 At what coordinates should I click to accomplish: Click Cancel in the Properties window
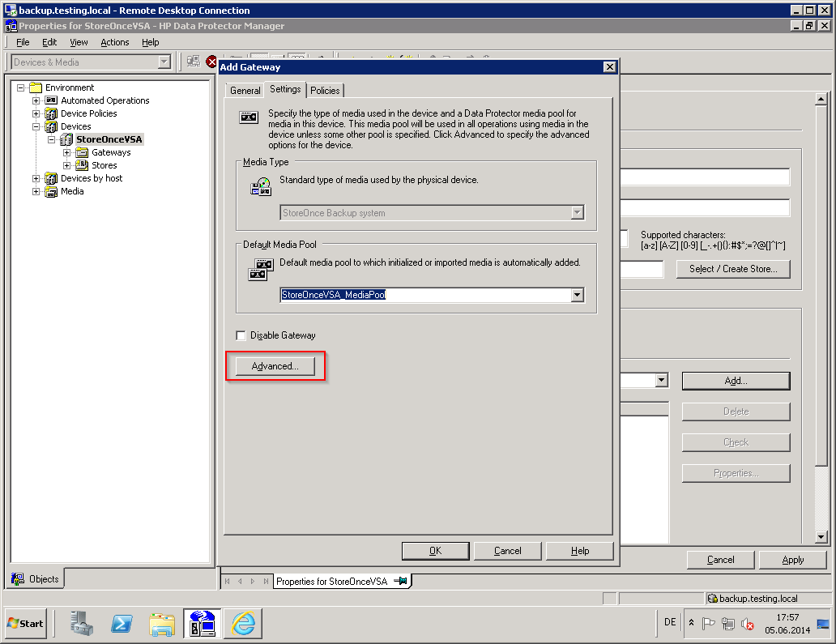pyautogui.click(x=720, y=560)
